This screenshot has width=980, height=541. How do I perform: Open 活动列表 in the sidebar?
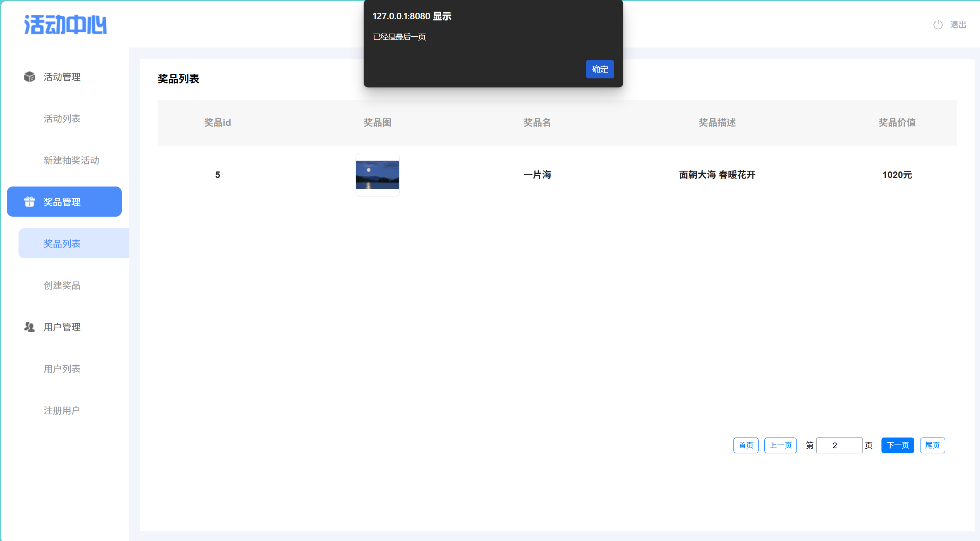[62, 119]
